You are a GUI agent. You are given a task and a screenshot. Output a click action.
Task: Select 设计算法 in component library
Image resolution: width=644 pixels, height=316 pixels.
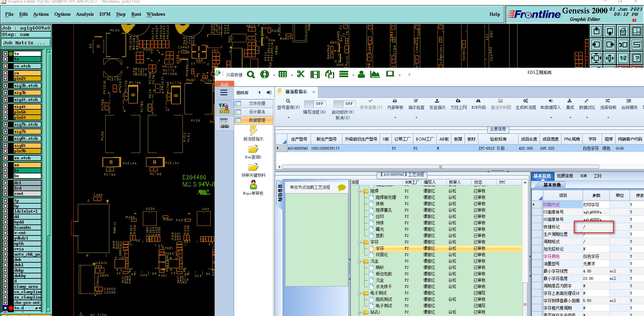(254, 112)
